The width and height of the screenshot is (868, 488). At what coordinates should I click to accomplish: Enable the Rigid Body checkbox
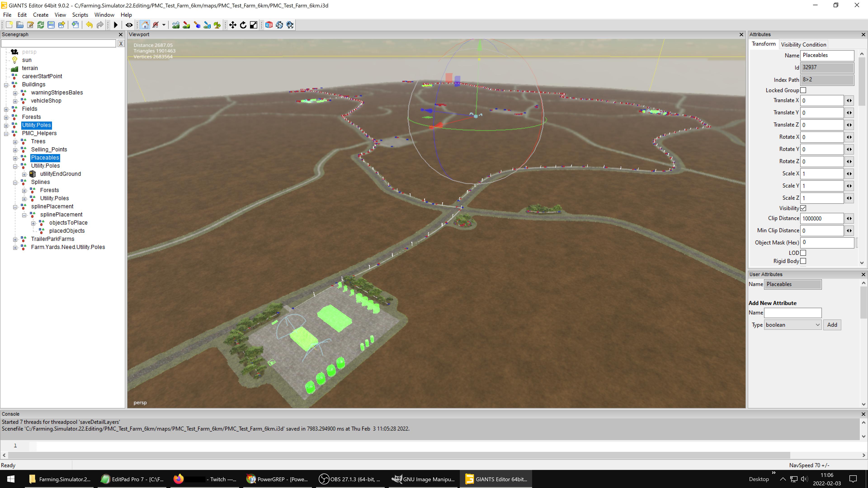click(x=803, y=261)
